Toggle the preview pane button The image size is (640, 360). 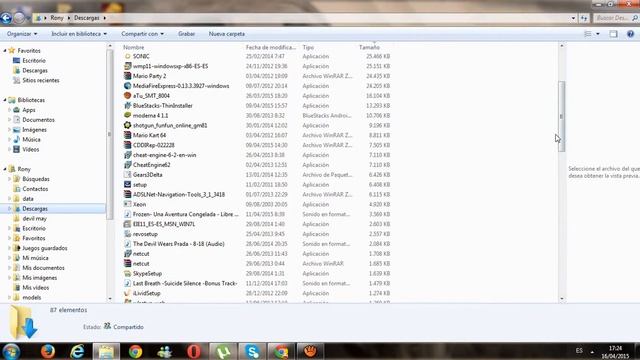pyautogui.click(x=613, y=34)
